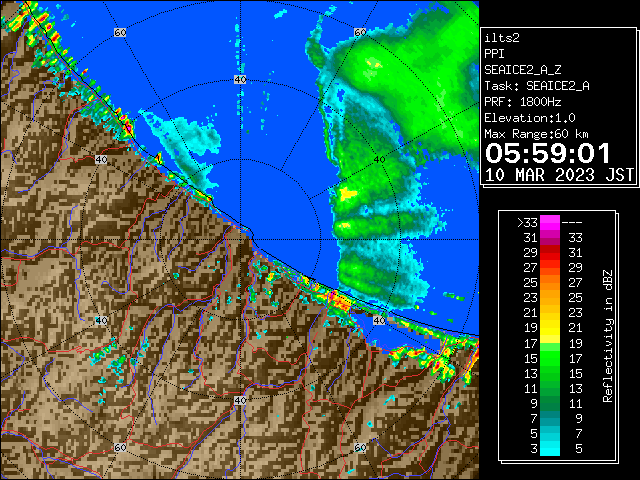Click the magenta >33 legend swatch
The image size is (640, 480).
coord(550,223)
